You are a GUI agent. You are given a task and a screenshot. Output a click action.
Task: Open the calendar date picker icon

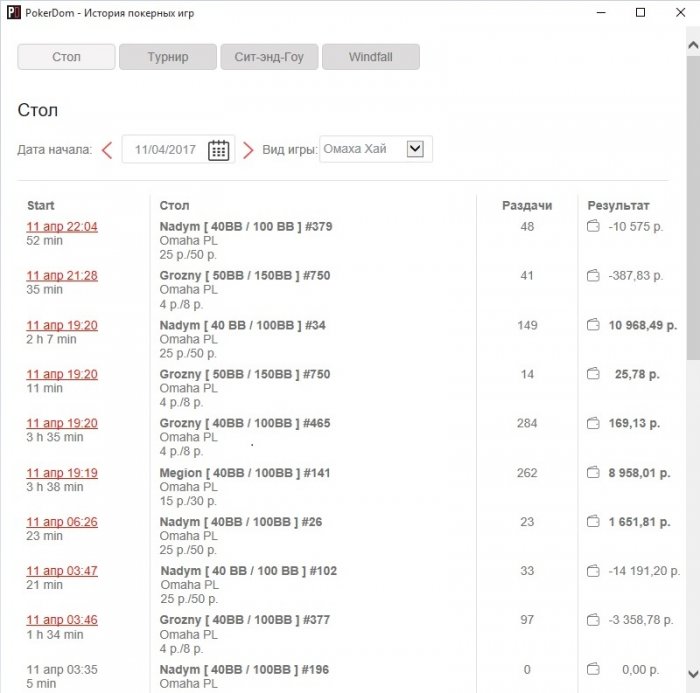pyautogui.click(x=219, y=150)
